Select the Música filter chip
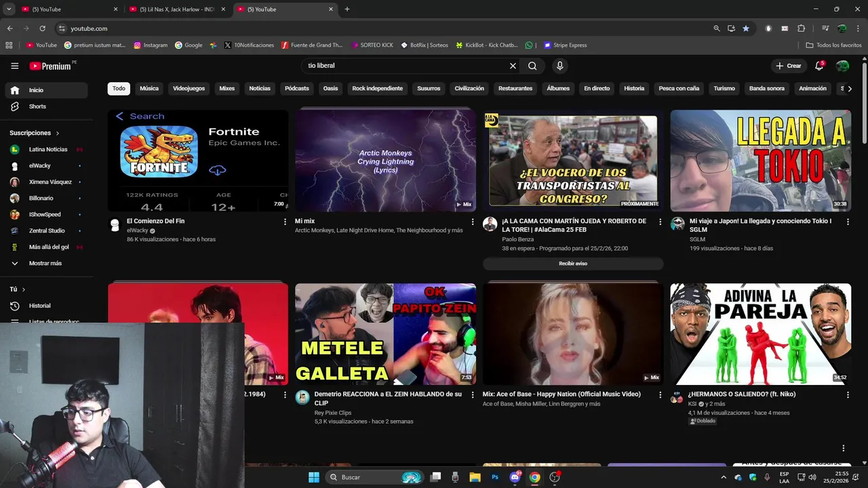Viewport: 868px width, 488px height. click(149, 88)
